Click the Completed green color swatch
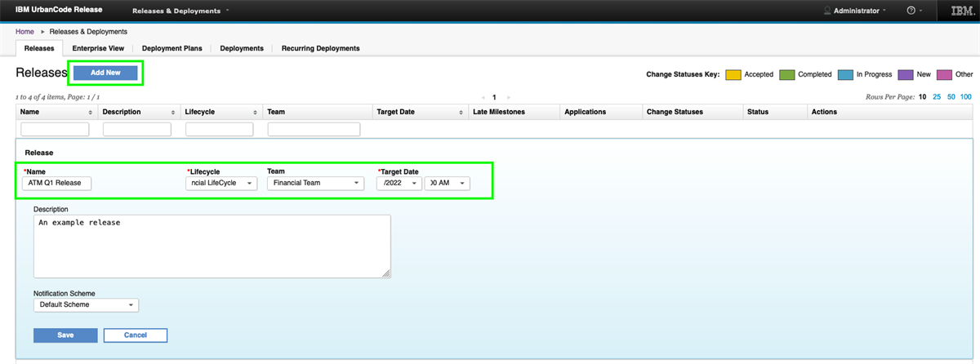 786,74
